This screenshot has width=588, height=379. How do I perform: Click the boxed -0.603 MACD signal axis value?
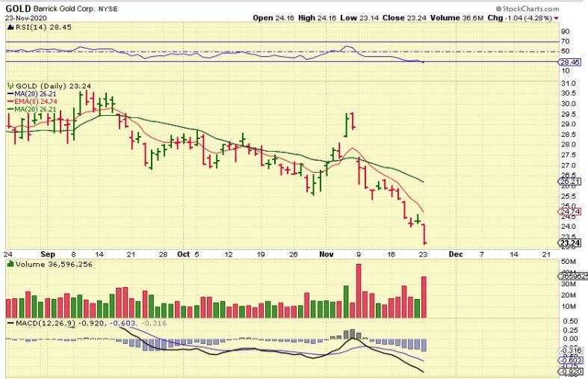572,360
